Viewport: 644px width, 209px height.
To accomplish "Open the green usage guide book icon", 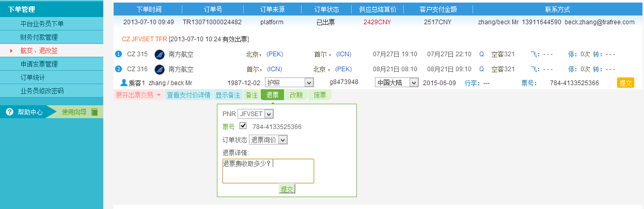I will [x=94, y=112].
